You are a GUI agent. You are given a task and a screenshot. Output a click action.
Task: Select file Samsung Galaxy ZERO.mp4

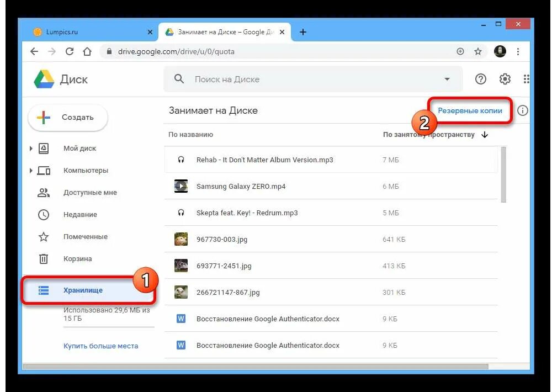coord(331,186)
